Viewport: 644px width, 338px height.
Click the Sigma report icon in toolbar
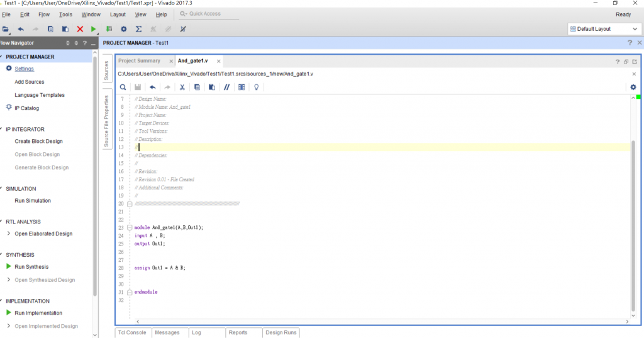point(138,29)
